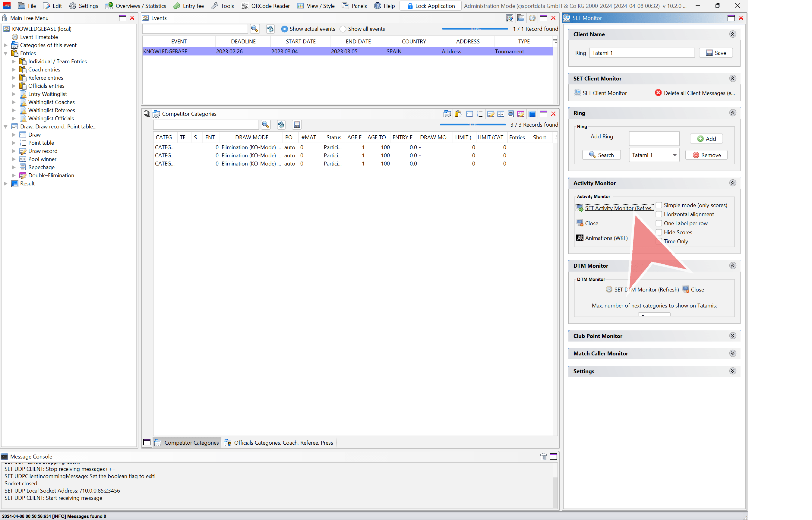Image resolution: width=812 pixels, height=520 pixels.
Task: Click the Add Ring text input field
Action: tap(654, 138)
